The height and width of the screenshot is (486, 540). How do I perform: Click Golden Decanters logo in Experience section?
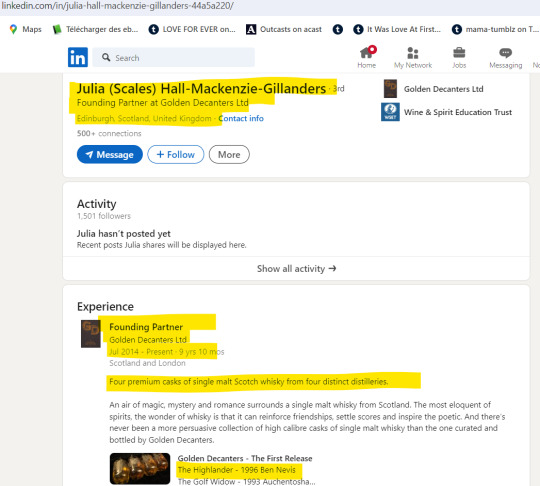point(91,334)
